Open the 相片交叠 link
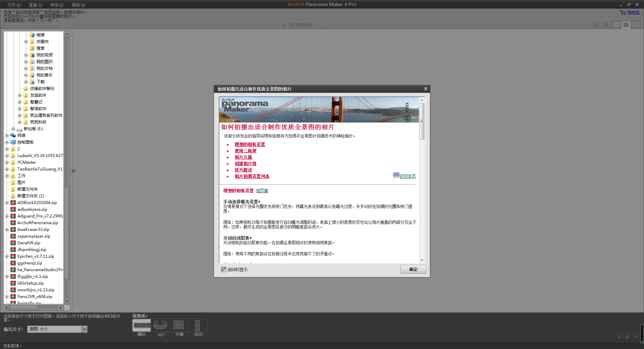644x349 pixels. (243, 157)
